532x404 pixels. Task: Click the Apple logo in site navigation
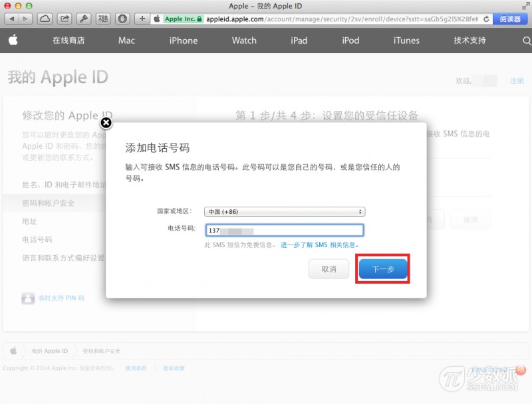pyautogui.click(x=13, y=40)
